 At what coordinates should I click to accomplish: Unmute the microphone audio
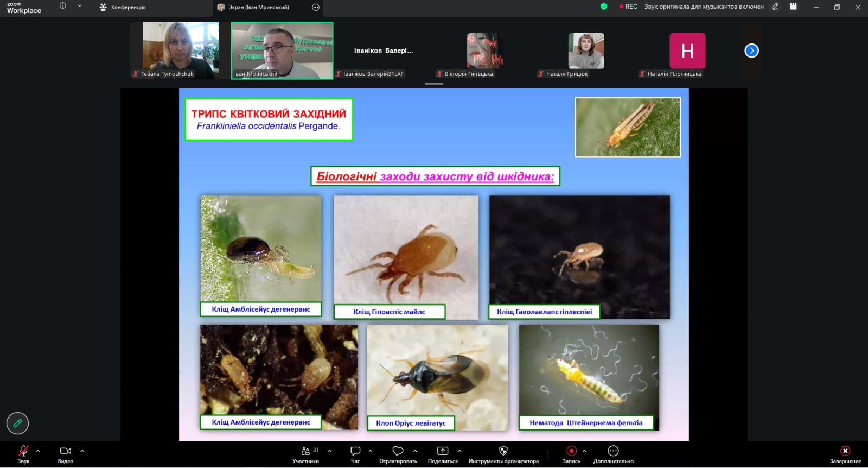pos(23,454)
